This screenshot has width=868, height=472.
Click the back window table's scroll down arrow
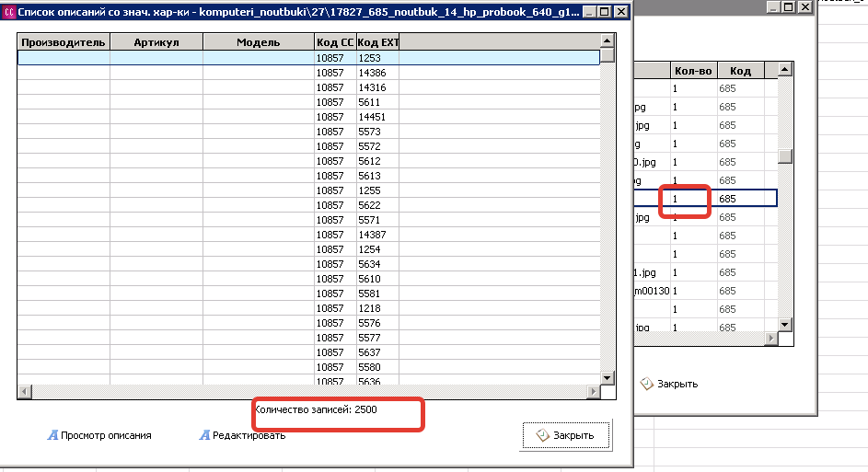(x=785, y=325)
